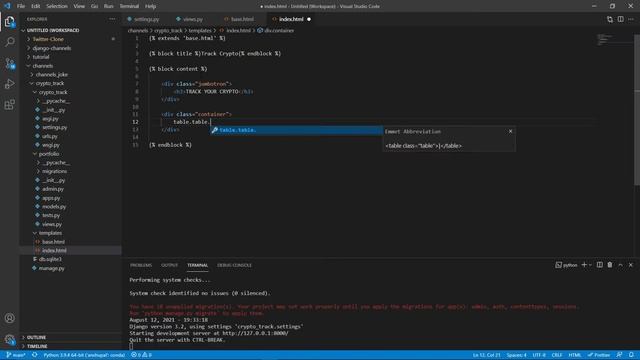
Task: Click the synchronize changes icon in status bar
Action: 35,355
